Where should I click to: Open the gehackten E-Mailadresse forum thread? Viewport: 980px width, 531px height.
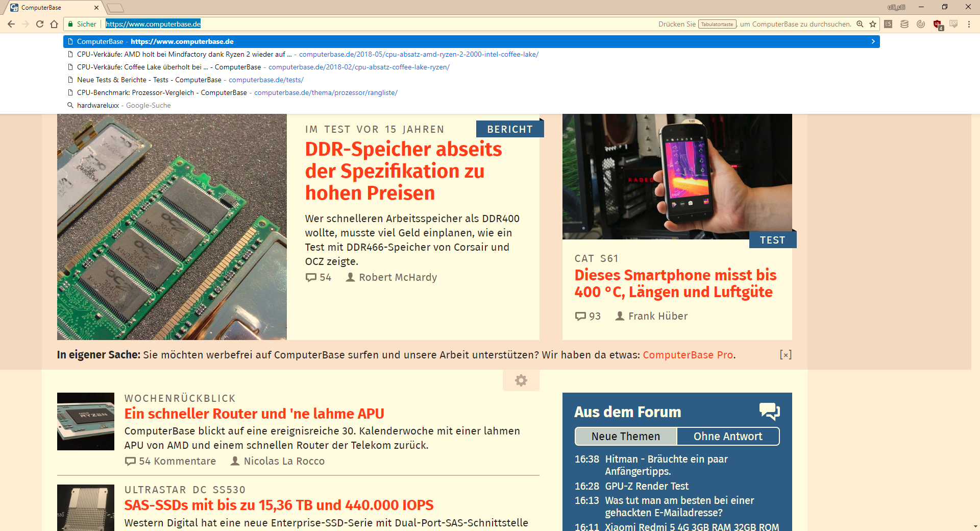[679, 506]
